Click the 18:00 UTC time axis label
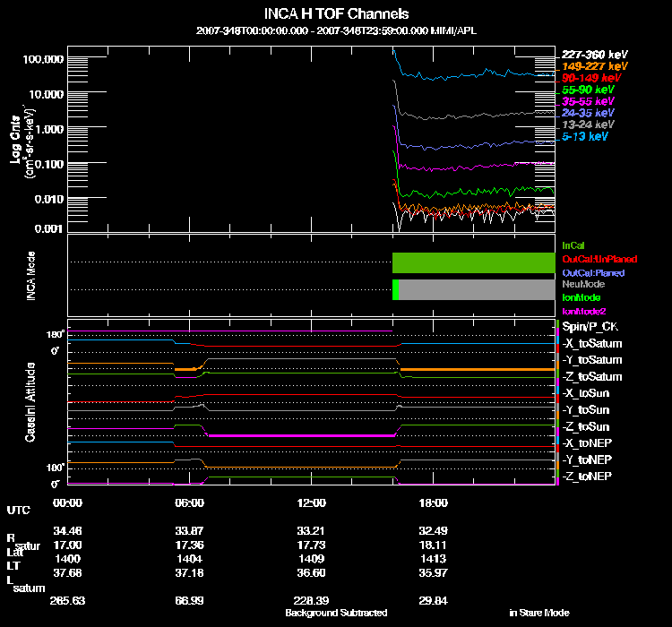This screenshot has height=627, width=672. 435,503
